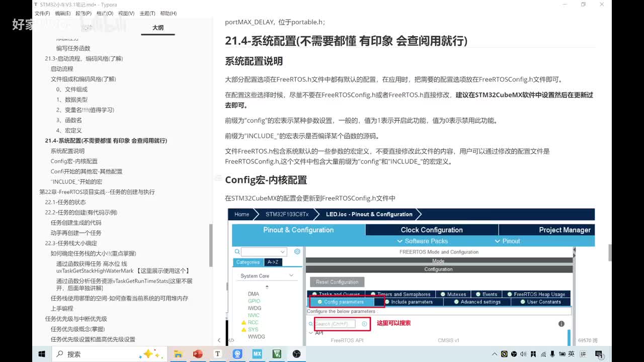Click the battery status tray icon
The width and height of the screenshot is (644, 362).
click(561, 354)
